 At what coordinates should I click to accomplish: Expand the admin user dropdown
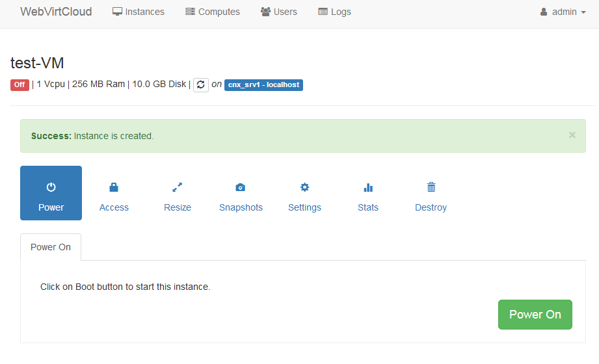(563, 12)
